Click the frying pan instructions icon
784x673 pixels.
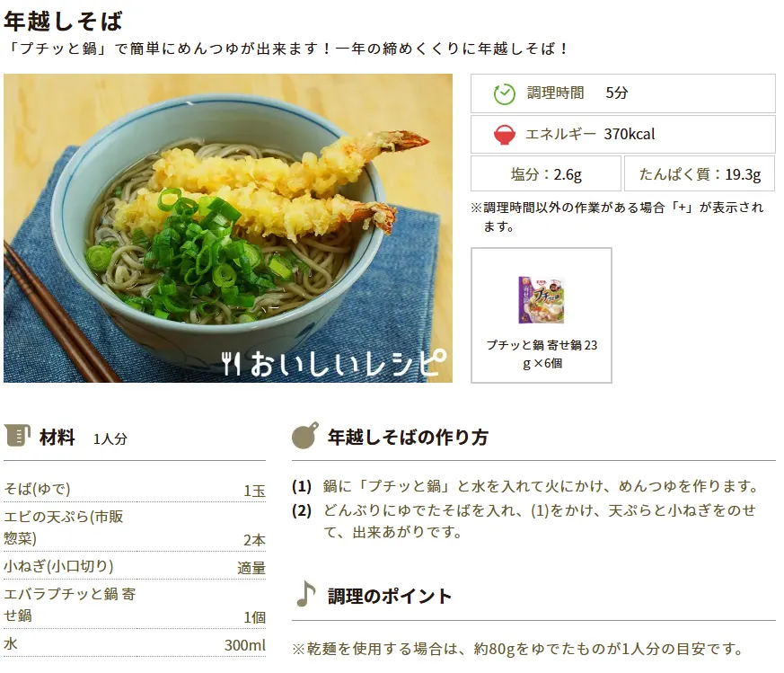click(305, 435)
